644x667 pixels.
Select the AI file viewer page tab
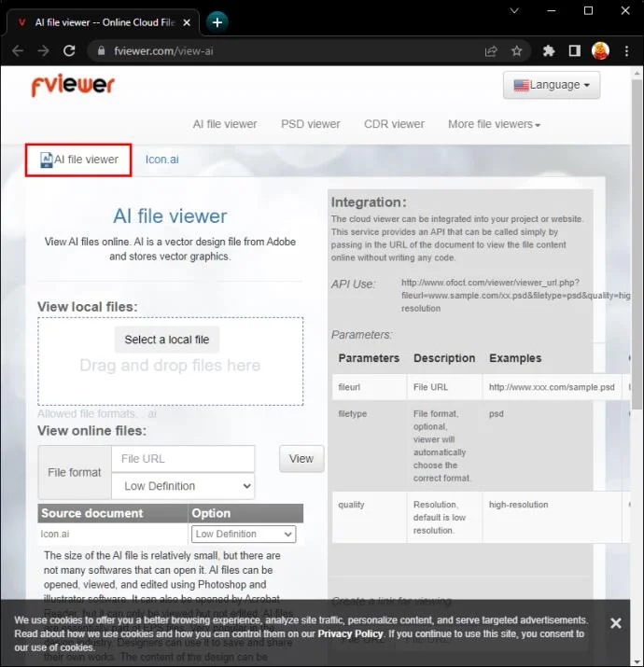pos(78,160)
